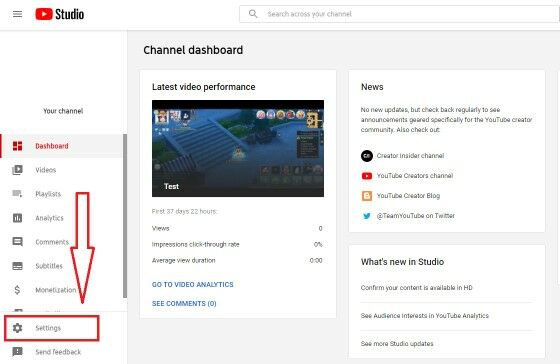Open Comments in the sidebar
Screen dimensions: 560x364
tap(52, 242)
